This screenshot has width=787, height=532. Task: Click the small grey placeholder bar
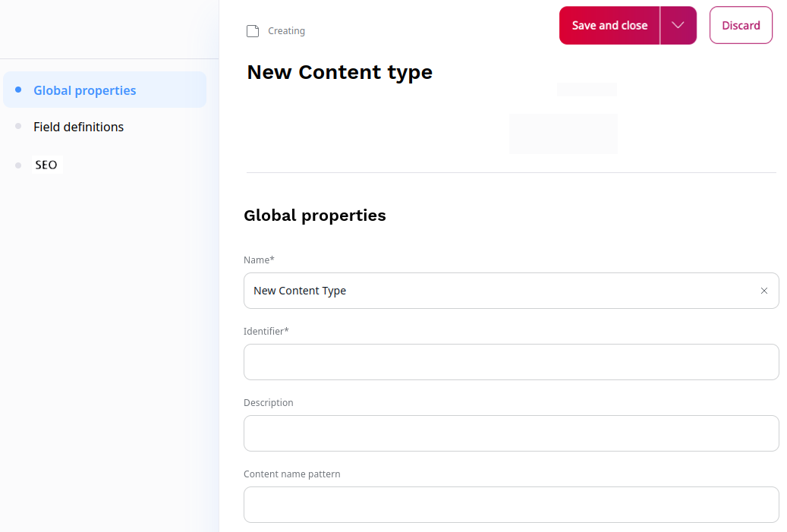coord(586,89)
